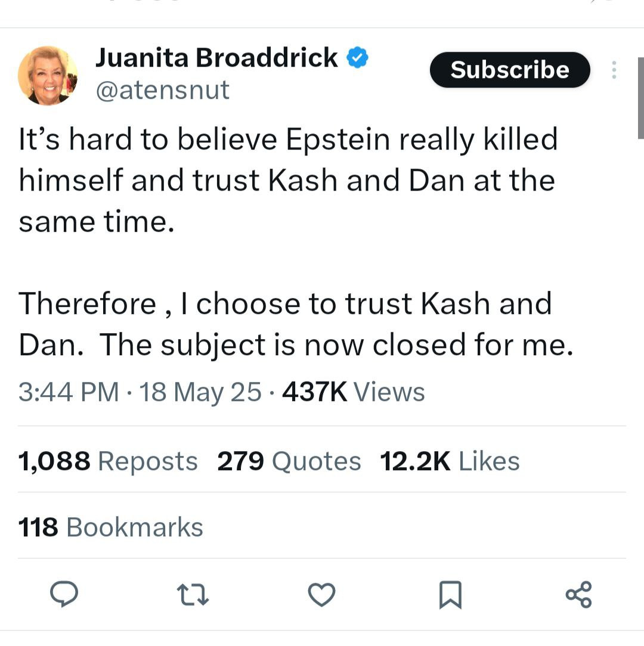
Task: Open the share icon options
Action: coord(578,594)
